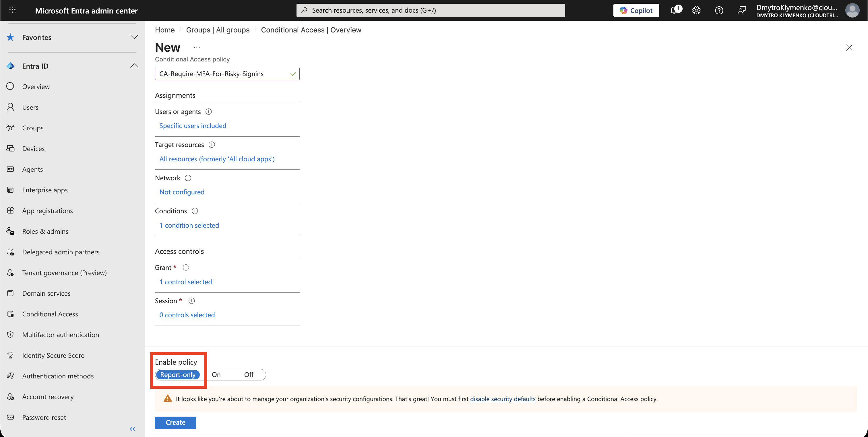Open the Network Not configured link
Viewport: 868px width, 437px height.
182,192
